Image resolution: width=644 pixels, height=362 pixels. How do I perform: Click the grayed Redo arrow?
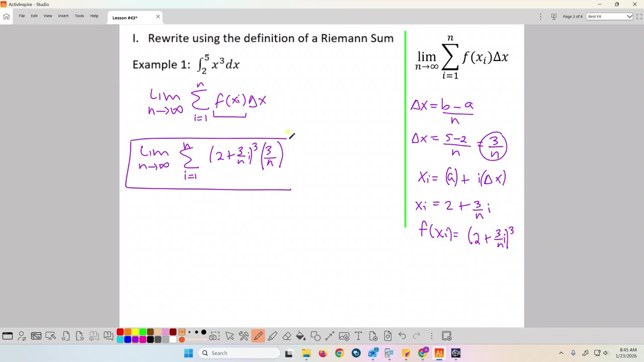point(417,336)
